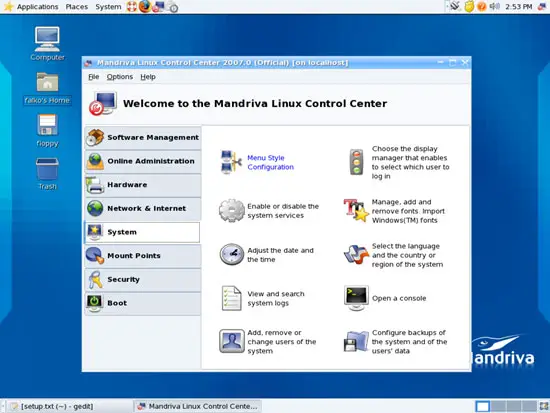Click "Configure backups of the system" text
Image resolution: width=550 pixels, height=413 pixels.
409,342
